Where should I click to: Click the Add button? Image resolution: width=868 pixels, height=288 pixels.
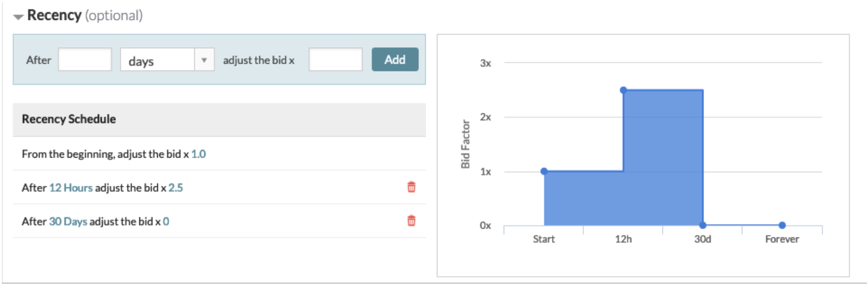tap(396, 59)
